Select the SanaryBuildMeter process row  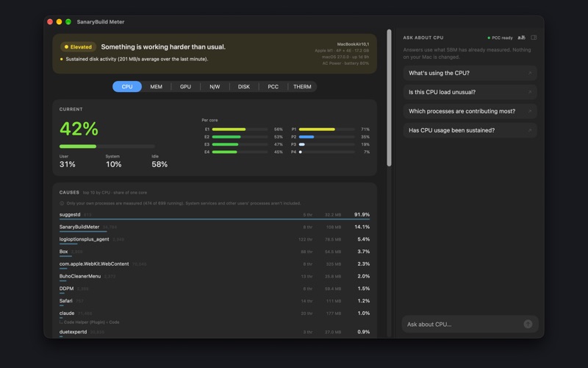tap(215, 227)
